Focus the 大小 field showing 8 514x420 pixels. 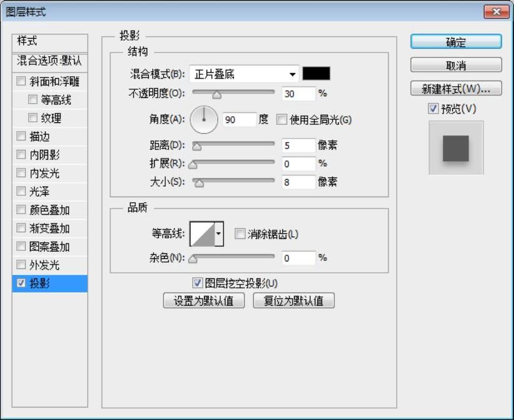pyautogui.click(x=298, y=182)
